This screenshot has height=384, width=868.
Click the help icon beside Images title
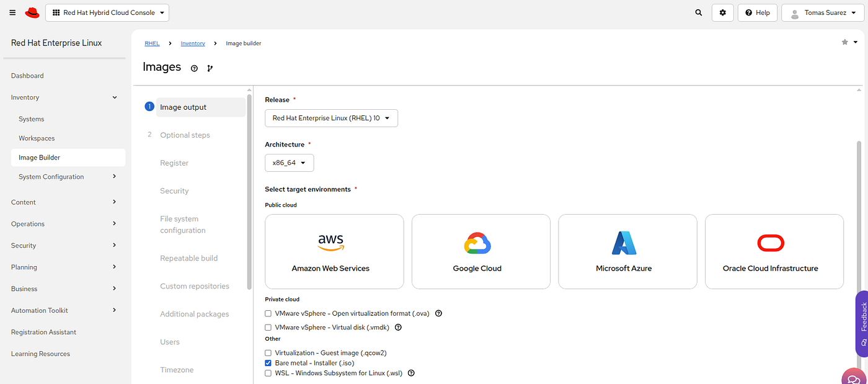[194, 68]
